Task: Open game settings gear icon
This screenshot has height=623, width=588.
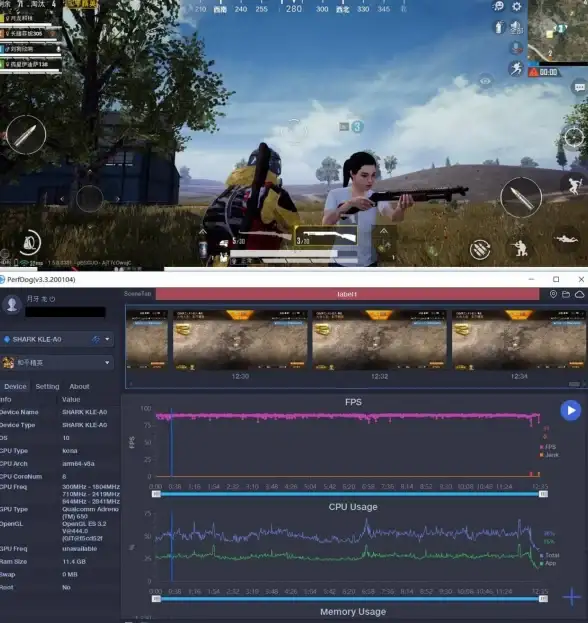Action: 516,6
